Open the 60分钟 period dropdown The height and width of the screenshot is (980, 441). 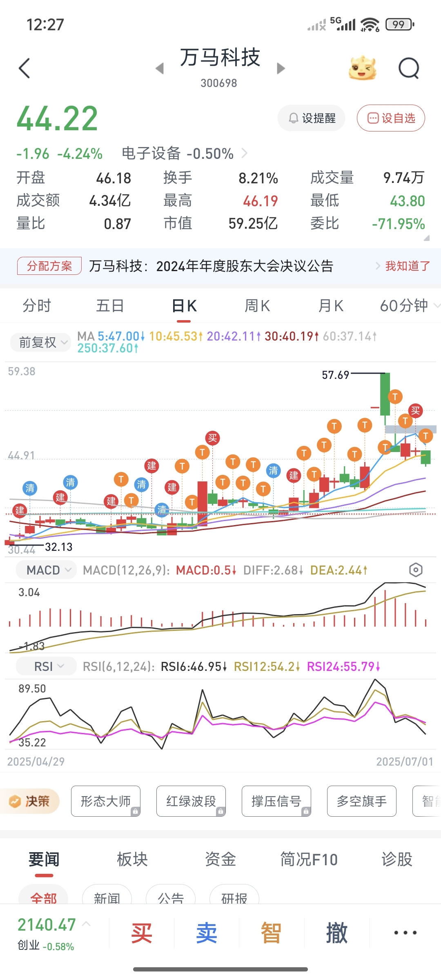pos(410,305)
